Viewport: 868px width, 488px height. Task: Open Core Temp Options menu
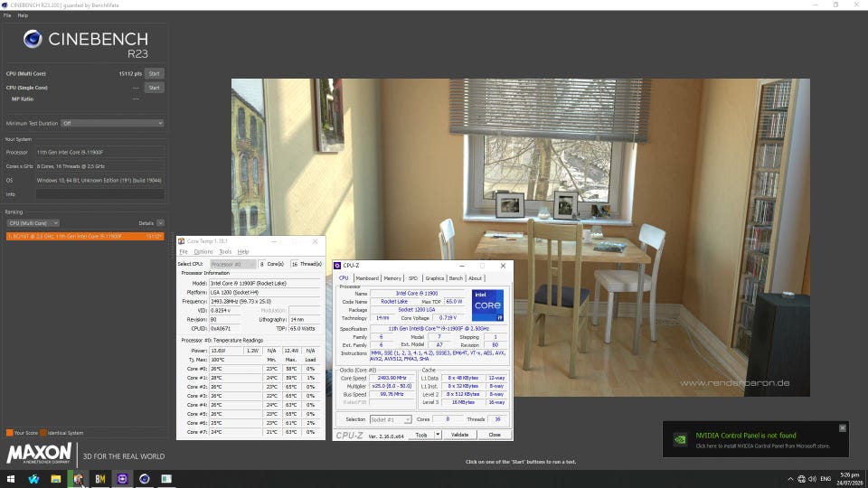pyautogui.click(x=203, y=252)
